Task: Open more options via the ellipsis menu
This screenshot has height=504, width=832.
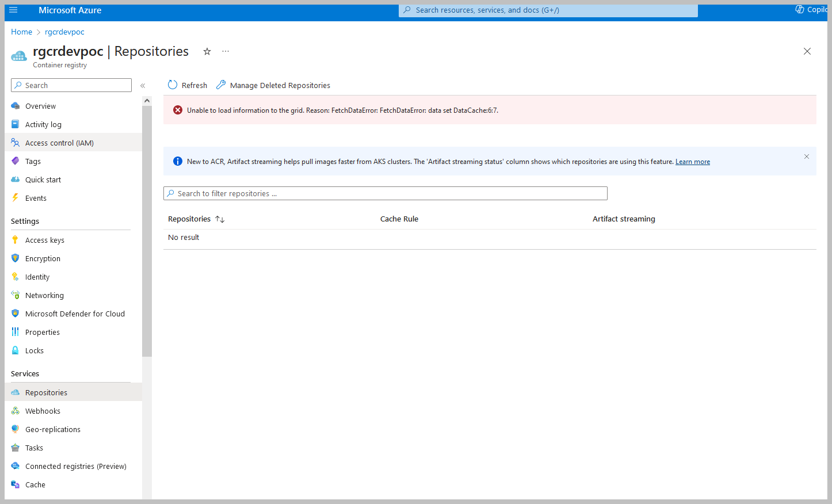Action: coord(225,51)
